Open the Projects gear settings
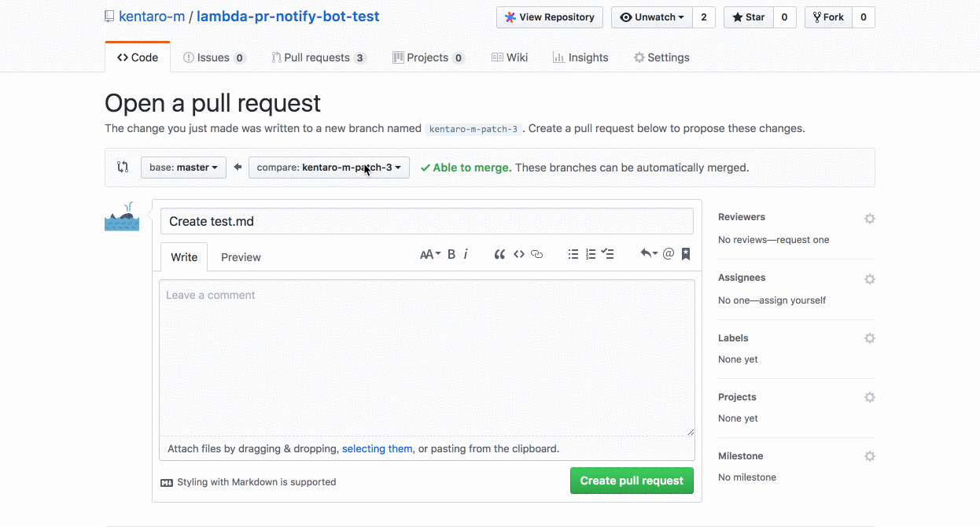The image size is (980, 527). [x=870, y=397]
